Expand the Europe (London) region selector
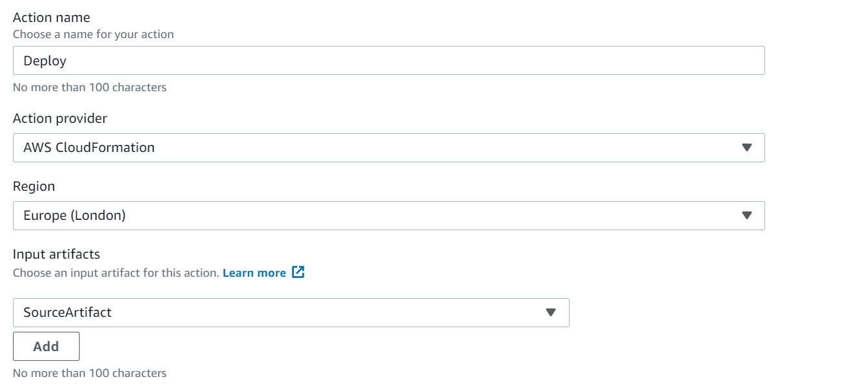Screen dimensions: 868x388 pyautogui.click(x=388, y=215)
